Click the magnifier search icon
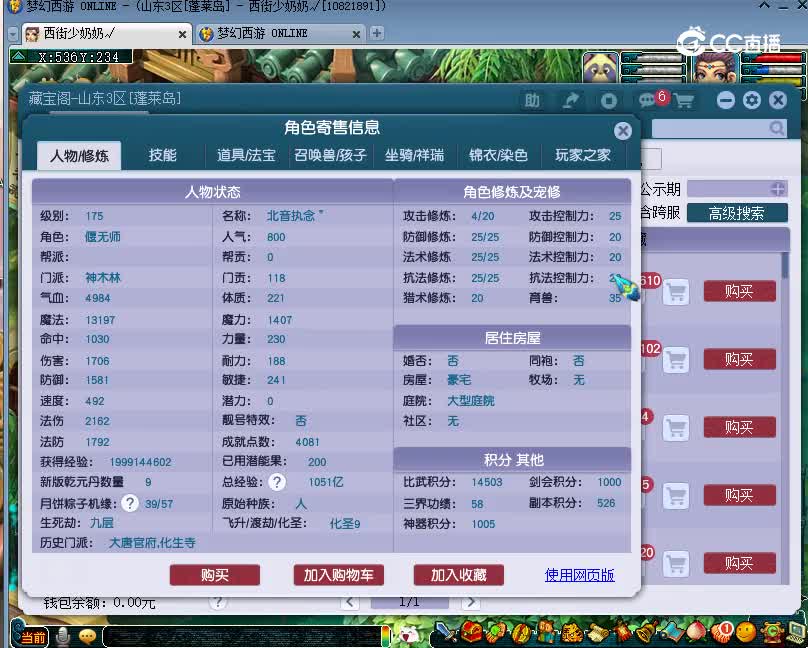The height and width of the screenshot is (648, 808). [x=776, y=128]
